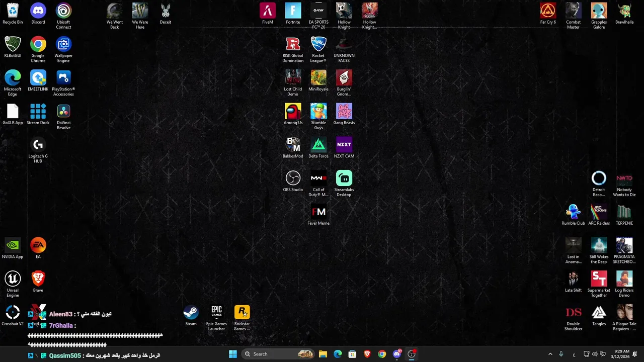Open Epic Games Launcher shortcut
The width and height of the screenshot is (644, 362).
(x=216, y=318)
